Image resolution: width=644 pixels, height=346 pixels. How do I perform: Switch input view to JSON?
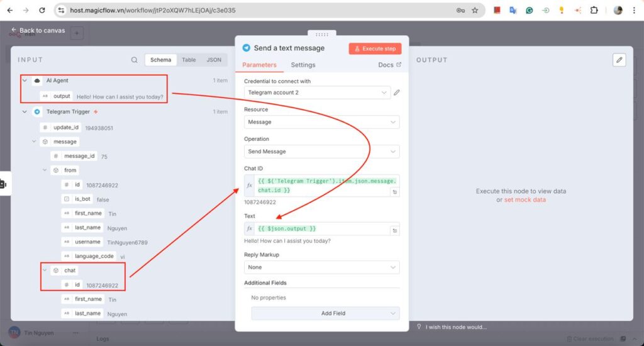click(x=214, y=60)
